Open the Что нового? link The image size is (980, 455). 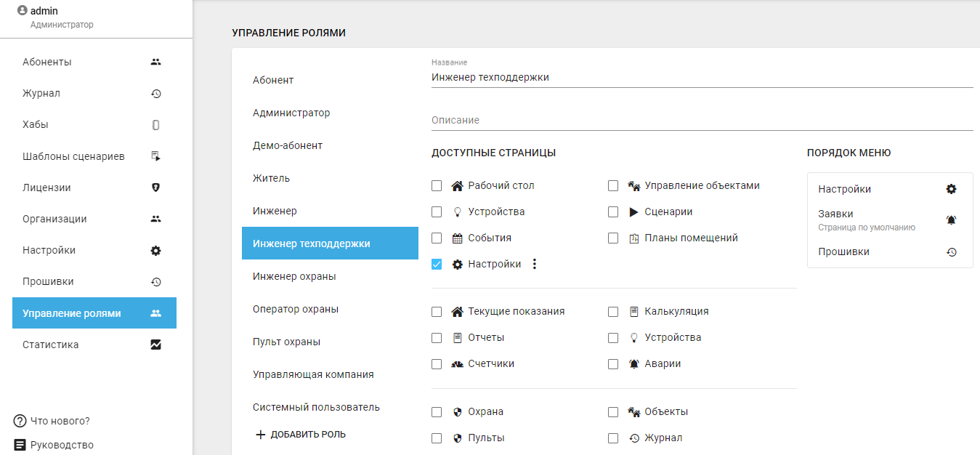pos(60,421)
